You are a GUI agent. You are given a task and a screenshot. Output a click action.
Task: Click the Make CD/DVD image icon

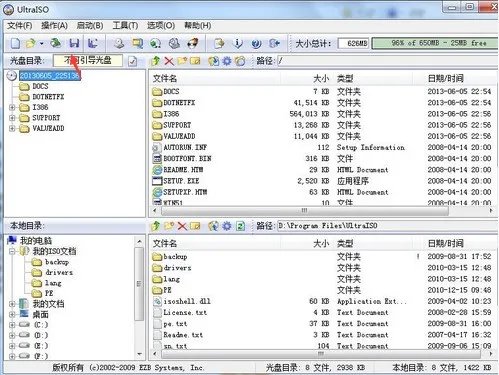pos(119,43)
